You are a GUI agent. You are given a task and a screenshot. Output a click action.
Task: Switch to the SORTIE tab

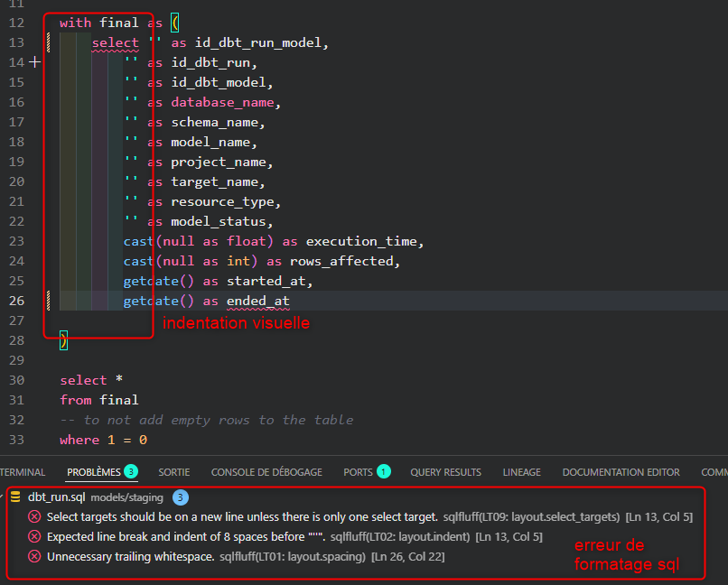tap(174, 472)
